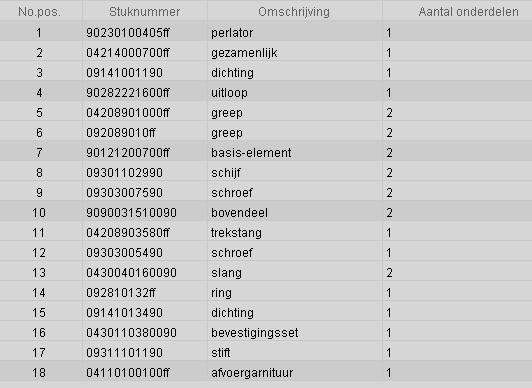The width and height of the screenshot is (532, 388).
Task: Sort by the Omschrijving column header
Action: point(294,11)
